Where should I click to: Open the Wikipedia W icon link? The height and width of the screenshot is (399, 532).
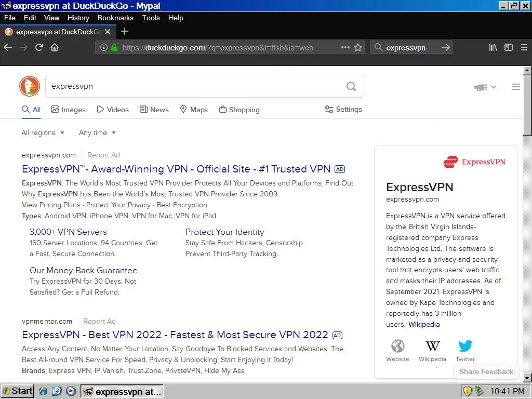[x=433, y=346]
